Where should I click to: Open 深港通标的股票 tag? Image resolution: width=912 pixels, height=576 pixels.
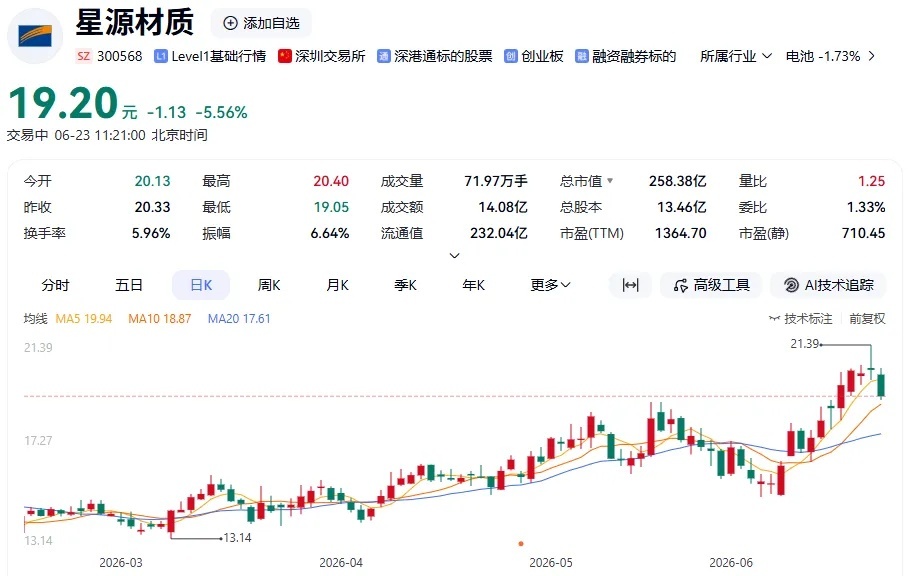(443, 56)
